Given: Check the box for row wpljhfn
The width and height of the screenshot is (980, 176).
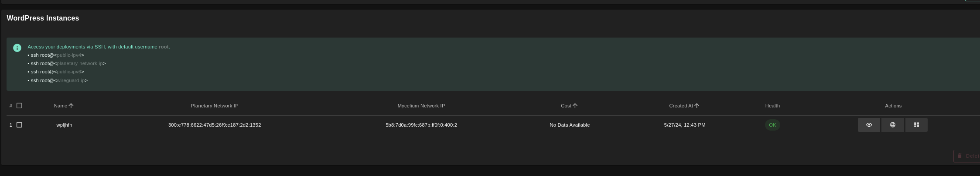Looking at the screenshot, I should (19, 125).
